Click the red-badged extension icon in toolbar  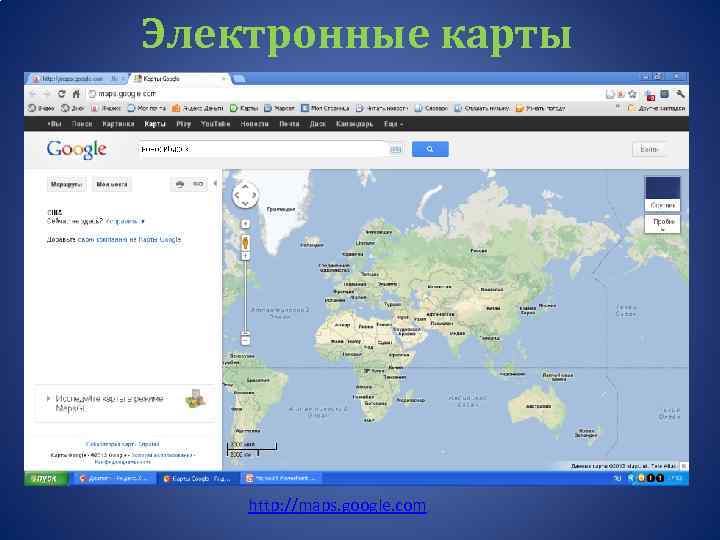point(650,95)
